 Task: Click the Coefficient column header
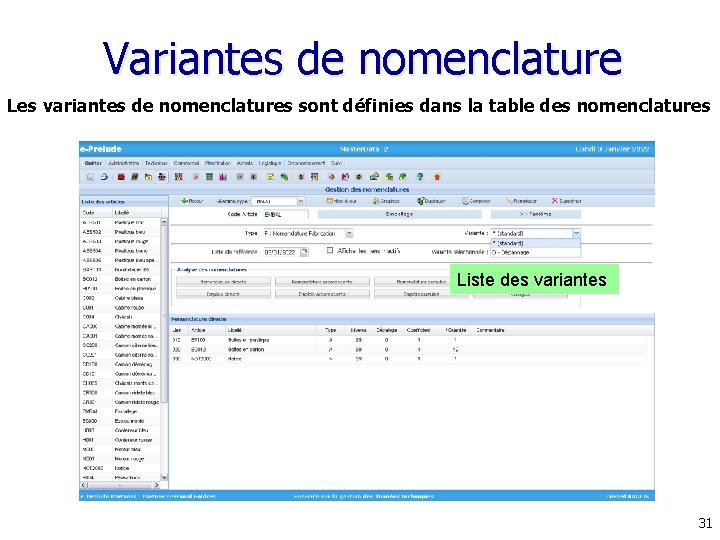click(419, 330)
